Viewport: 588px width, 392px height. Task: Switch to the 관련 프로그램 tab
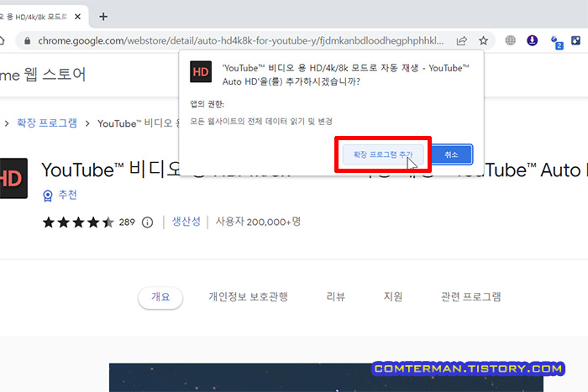(x=471, y=297)
